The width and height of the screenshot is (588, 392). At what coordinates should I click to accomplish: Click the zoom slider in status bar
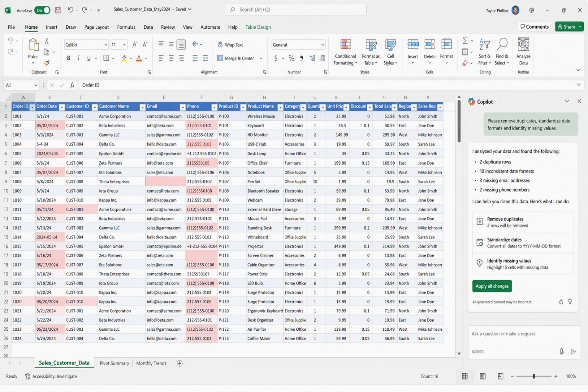tap(534, 376)
